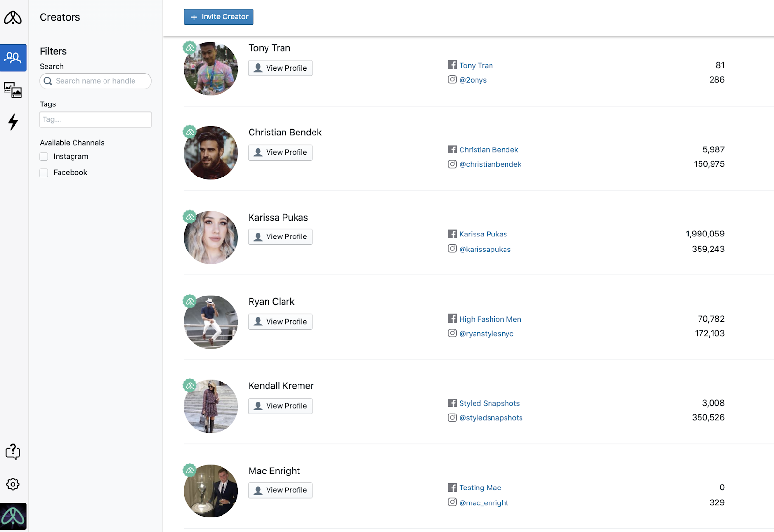Screen dimensions: 774x532
Task: Enable the Facebook channel filter checkbox
Action: [44, 173]
